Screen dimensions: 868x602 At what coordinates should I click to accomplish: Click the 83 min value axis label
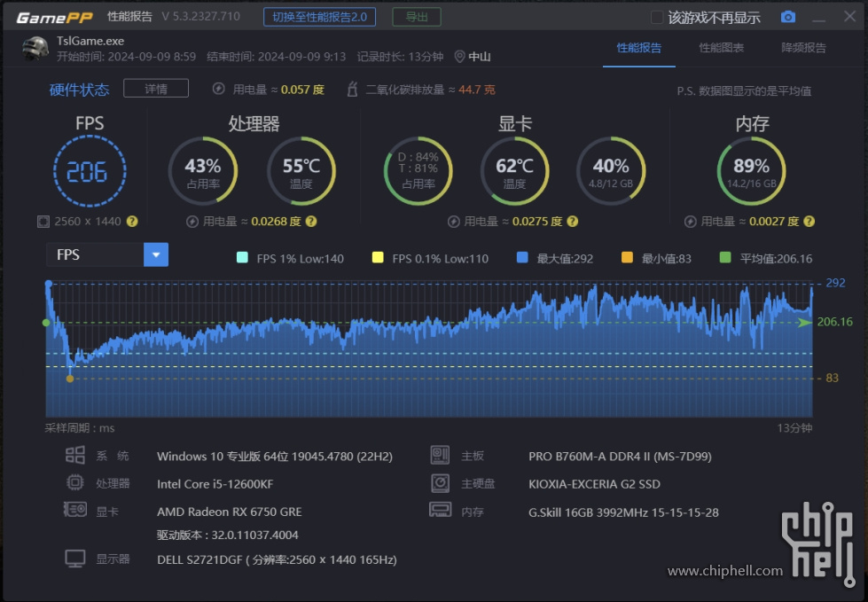coord(832,378)
